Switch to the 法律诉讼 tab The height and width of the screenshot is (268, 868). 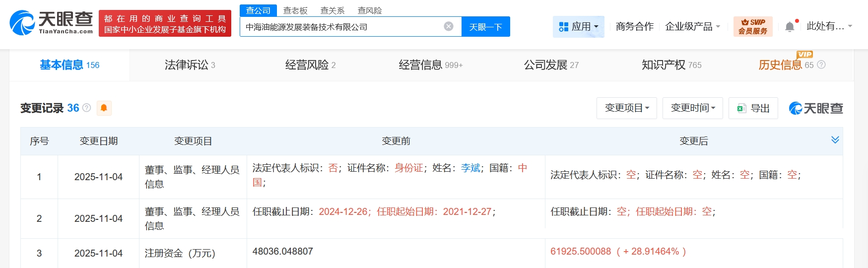point(190,65)
